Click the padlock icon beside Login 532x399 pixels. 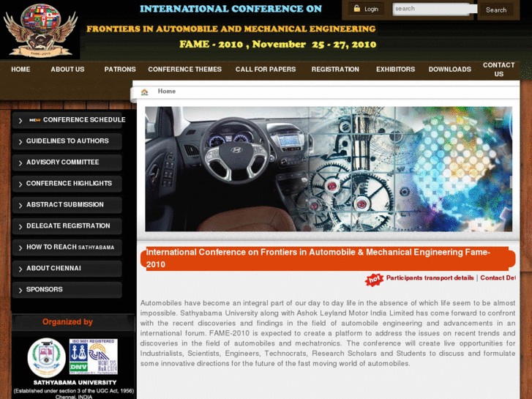[356, 9]
